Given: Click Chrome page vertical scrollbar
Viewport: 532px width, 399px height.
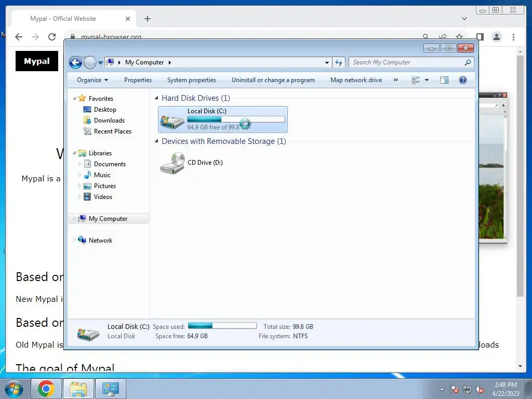Looking at the screenshot, I should 520,176.
